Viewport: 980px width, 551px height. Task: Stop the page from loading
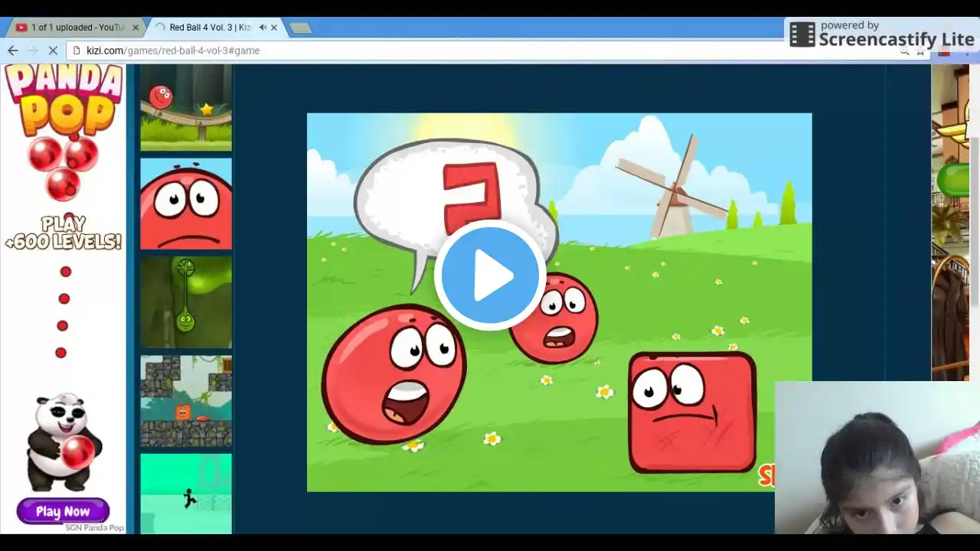(x=53, y=51)
